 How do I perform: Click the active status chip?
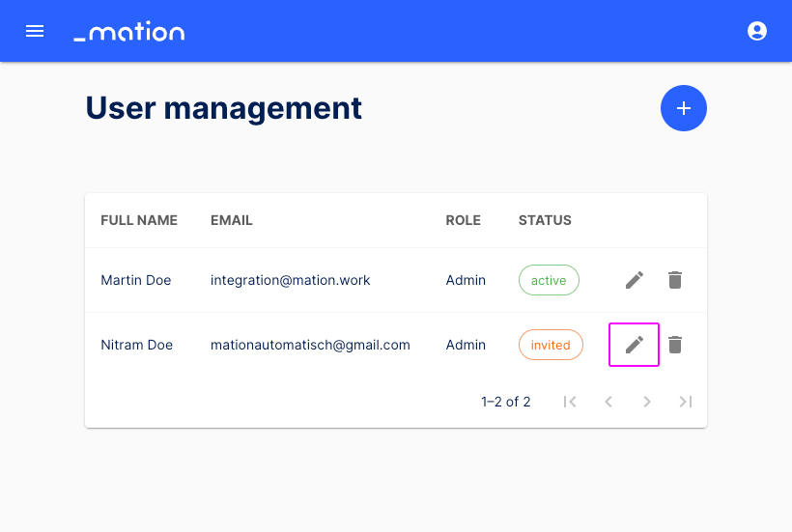click(549, 280)
